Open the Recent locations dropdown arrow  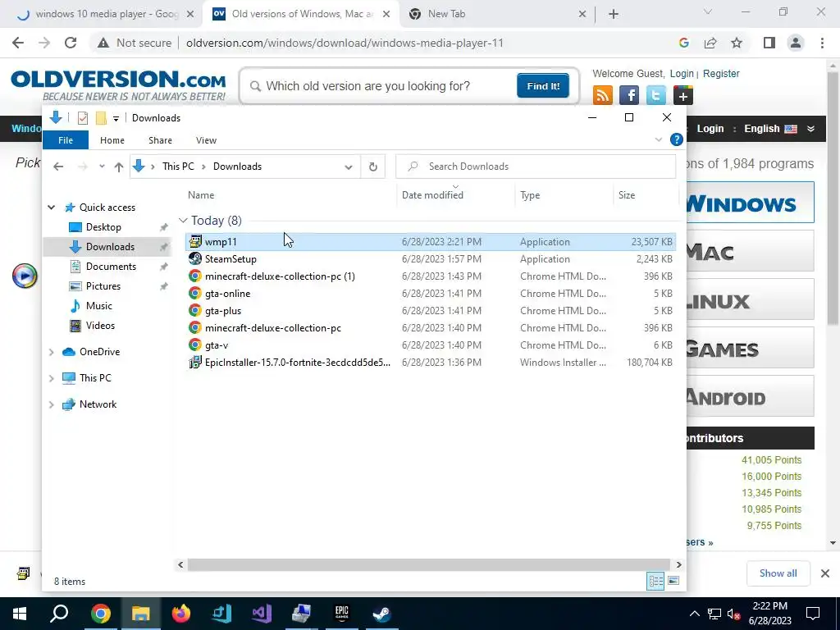click(102, 167)
